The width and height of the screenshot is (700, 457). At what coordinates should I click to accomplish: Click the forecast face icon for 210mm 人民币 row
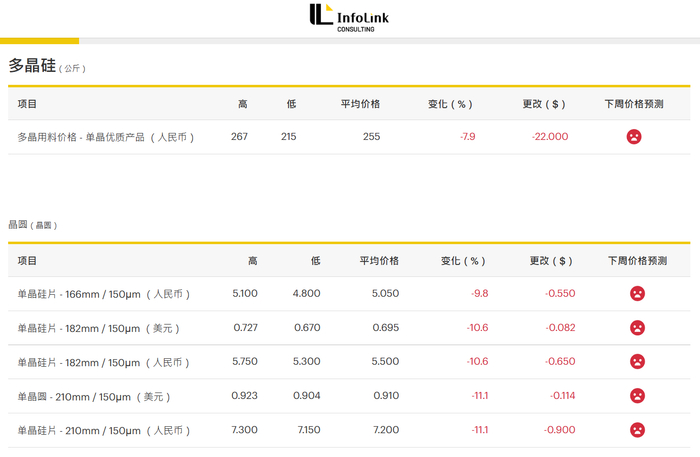click(x=637, y=430)
